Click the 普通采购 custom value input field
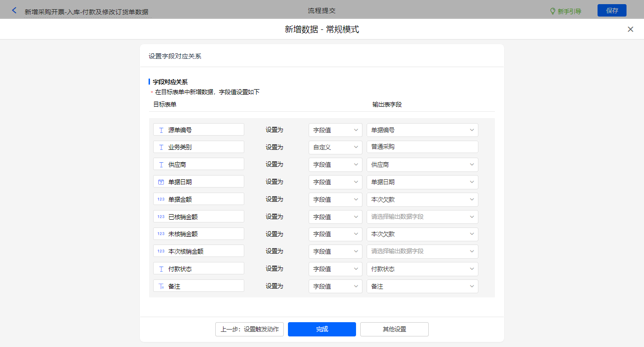Screen dimensions: 644x347 coord(422,147)
